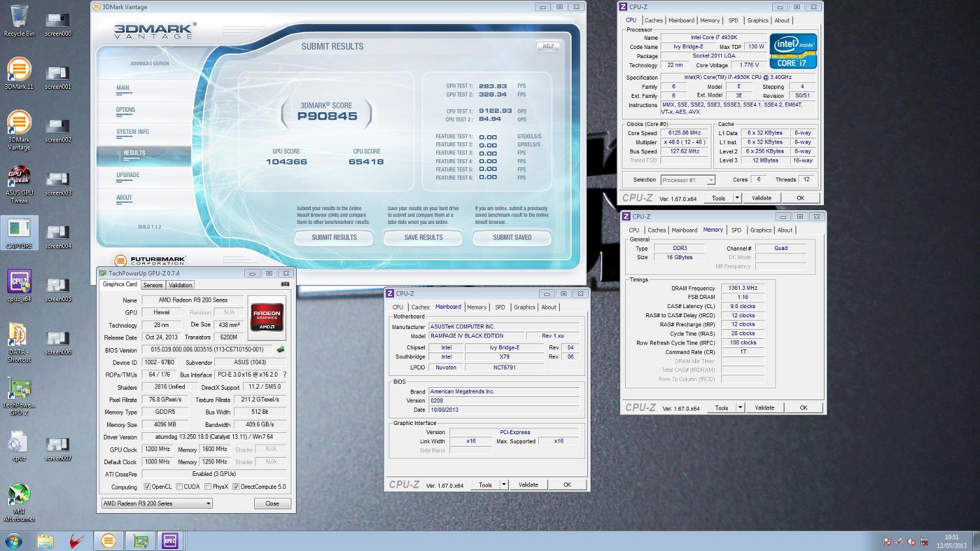Open the Graphics tab in the CPU-Z Mainboard window
Image resolution: width=980 pixels, height=551 pixels.
pyautogui.click(x=525, y=307)
